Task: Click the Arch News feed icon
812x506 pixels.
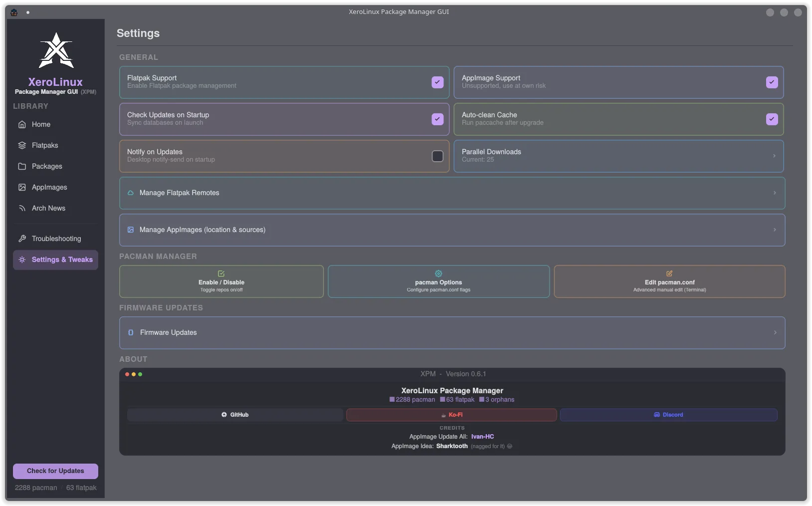Action: pos(22,208)
